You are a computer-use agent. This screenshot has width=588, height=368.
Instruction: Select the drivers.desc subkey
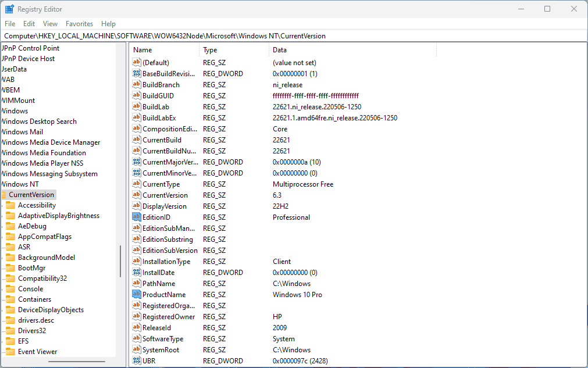click(36, 320)
